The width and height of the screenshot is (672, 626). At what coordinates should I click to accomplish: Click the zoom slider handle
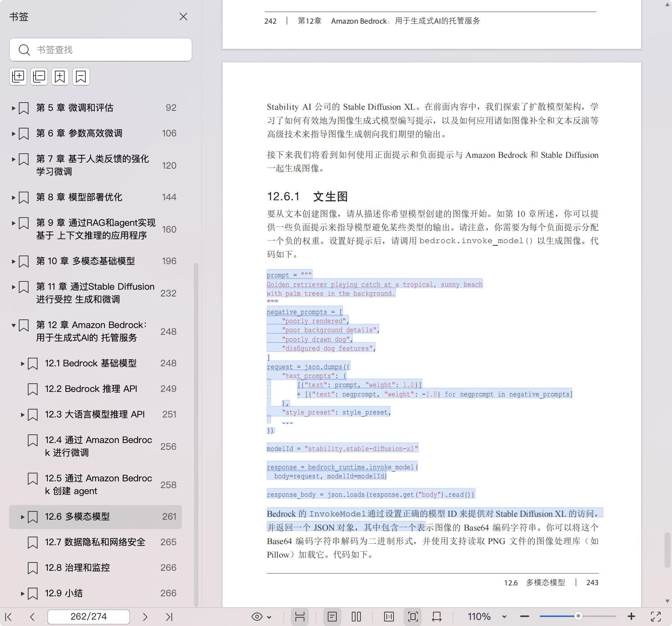tap(578, 616)
